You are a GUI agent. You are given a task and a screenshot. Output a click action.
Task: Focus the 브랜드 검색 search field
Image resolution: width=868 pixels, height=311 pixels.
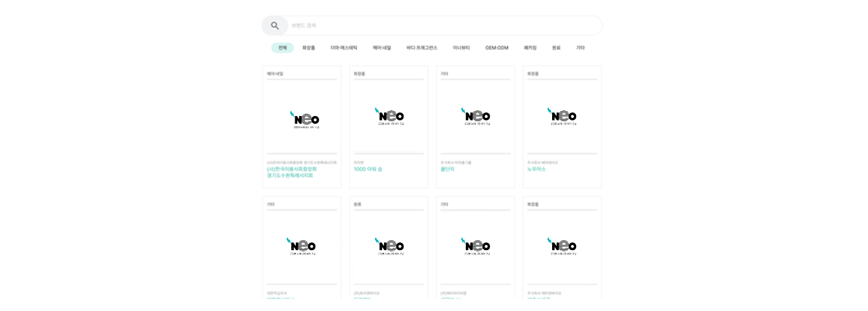[x=441, y=26]
